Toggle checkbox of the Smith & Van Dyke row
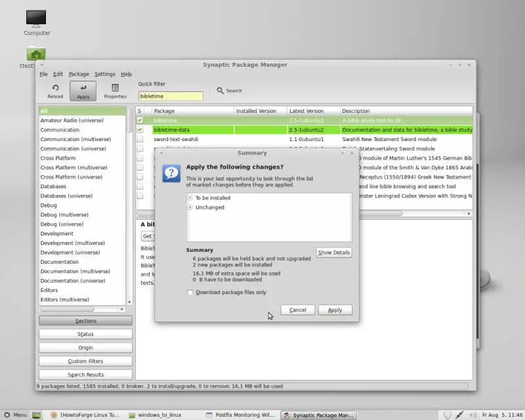The image size is (525, 420). coord(140,167)
